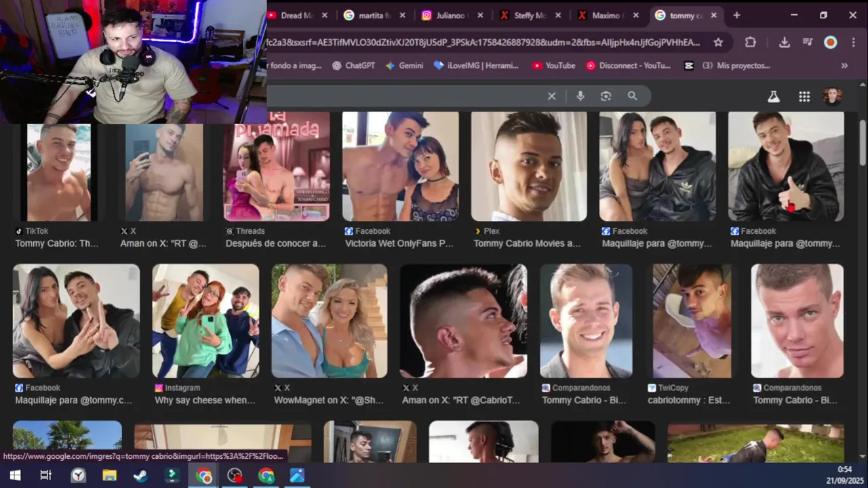The image size is (868, 488).
Task: Click "Victoria Wet OnlyFans P..." Facebook caption
Action: click(x=399, y=243)
